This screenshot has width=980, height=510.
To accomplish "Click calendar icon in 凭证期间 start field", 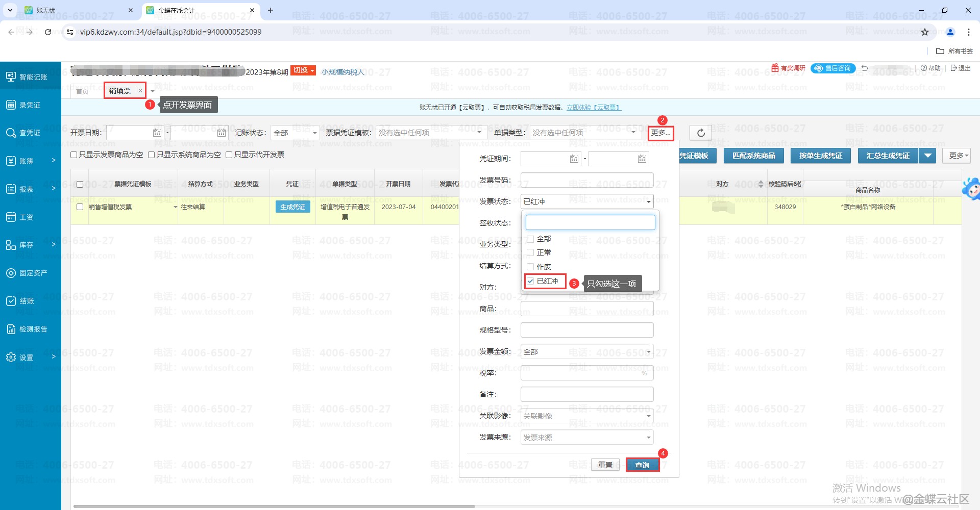I will (574, 159).
